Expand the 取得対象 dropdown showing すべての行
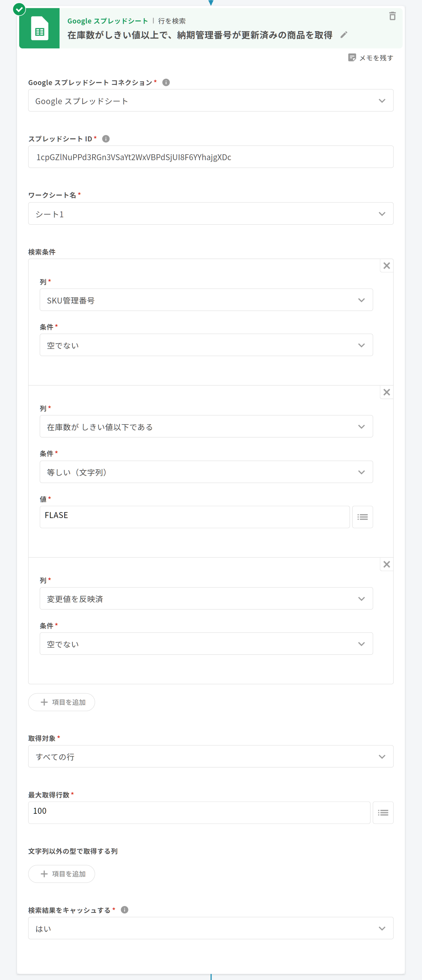Viewport: 422px width, 980px height. tap(211, 757)
